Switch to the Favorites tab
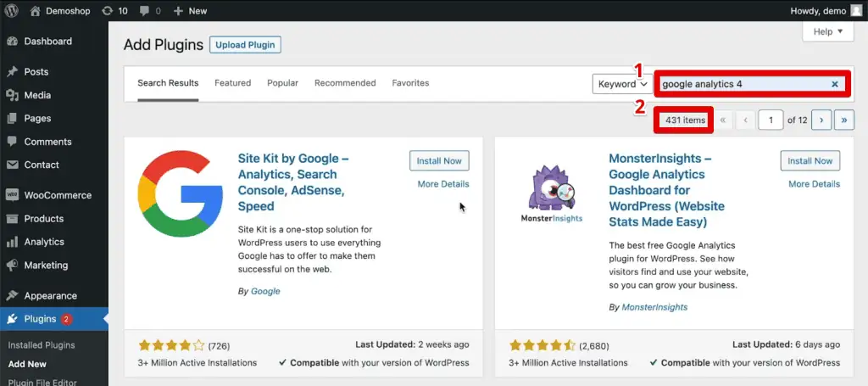868x386 pixels. tap(410, 83)
